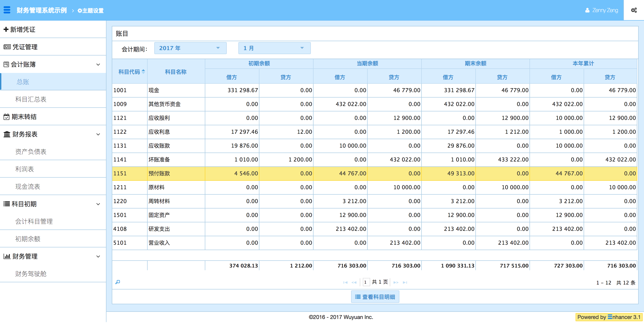The height and width of the screenshot is (323, 644).
Task: Collapse the 科目初期 menu chevron
Action: click(x=98, y=204)
